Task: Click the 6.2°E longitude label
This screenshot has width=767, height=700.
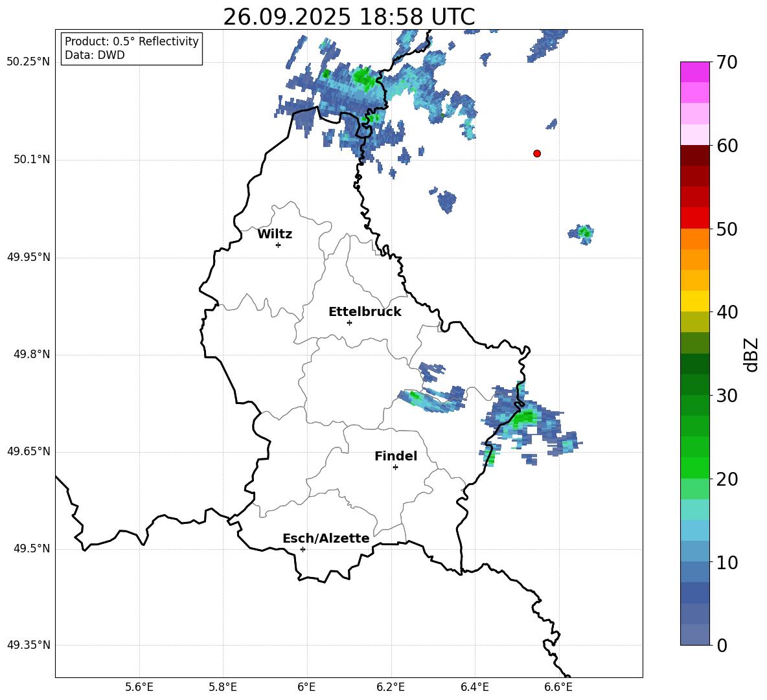Action: (391, 687)
